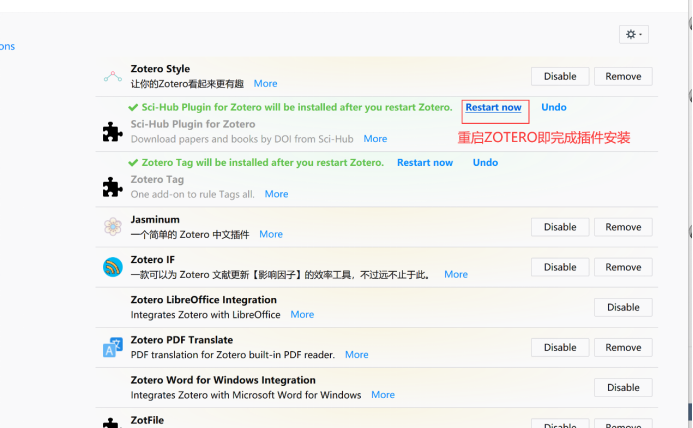Open More link for Zotero Tag
Screen dimensions: 693x428
pyautogui.click(x=276, y=194)
